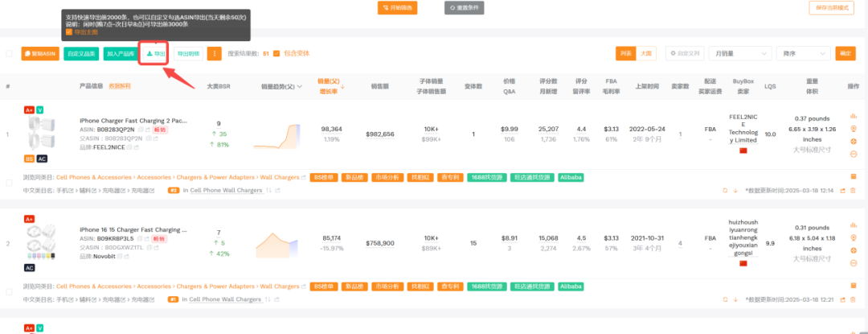
Task: Open ASIN B0B283QP2N external link icon
Action: [x=147, y=129]
